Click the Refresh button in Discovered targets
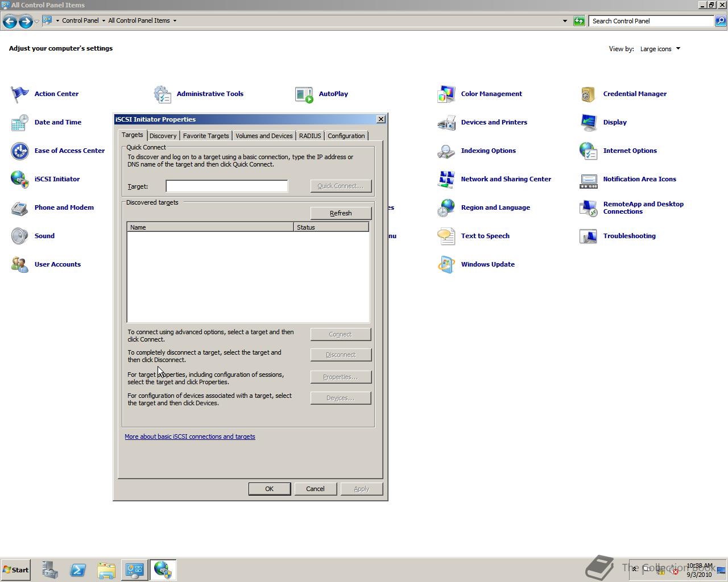Image resolution: width=728 pixels, height=582 pixels. pos(341,213)
